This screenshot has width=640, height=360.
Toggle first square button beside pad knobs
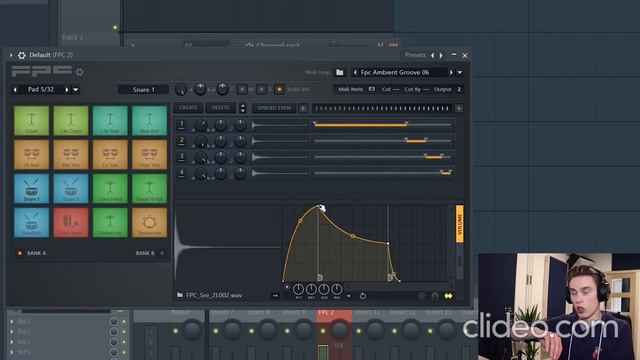(x=242, y=89)
